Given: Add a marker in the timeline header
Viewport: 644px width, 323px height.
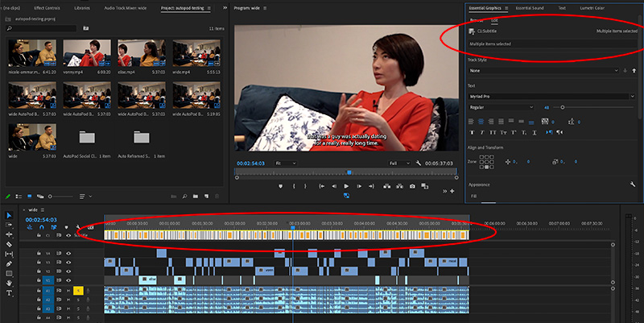Looking at the screenshot, I should pos(66,227).
